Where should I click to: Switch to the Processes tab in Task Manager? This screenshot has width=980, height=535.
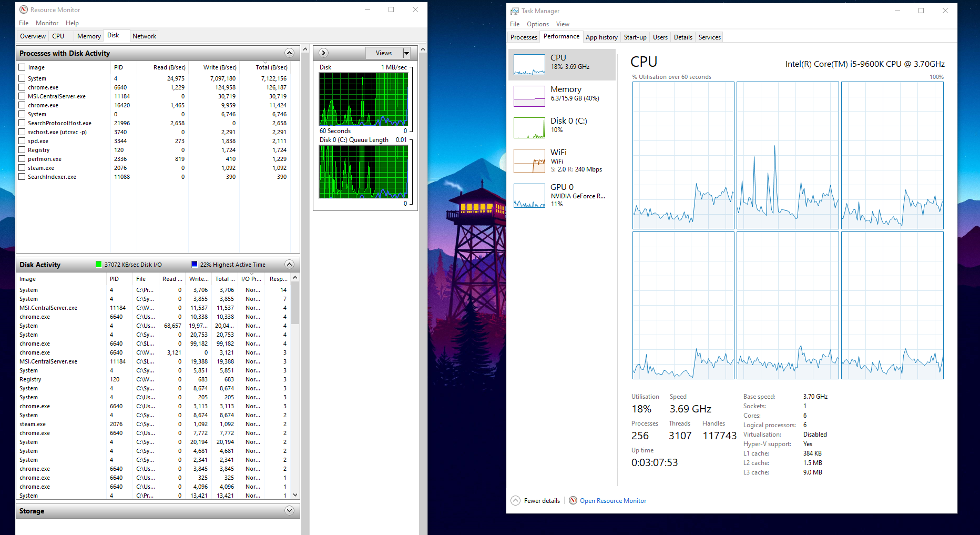[x=524, y=37]
